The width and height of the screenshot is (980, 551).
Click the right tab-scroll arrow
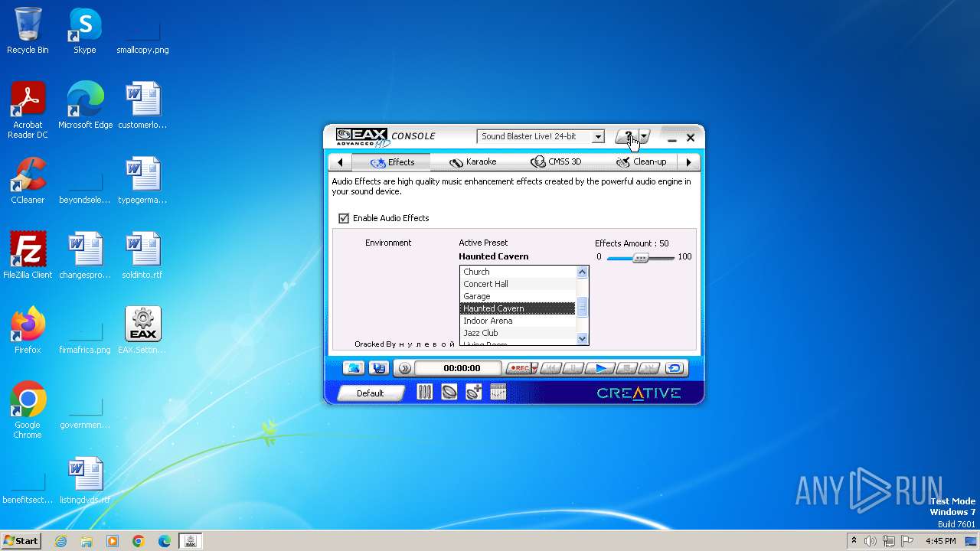(x=689, y=162)
